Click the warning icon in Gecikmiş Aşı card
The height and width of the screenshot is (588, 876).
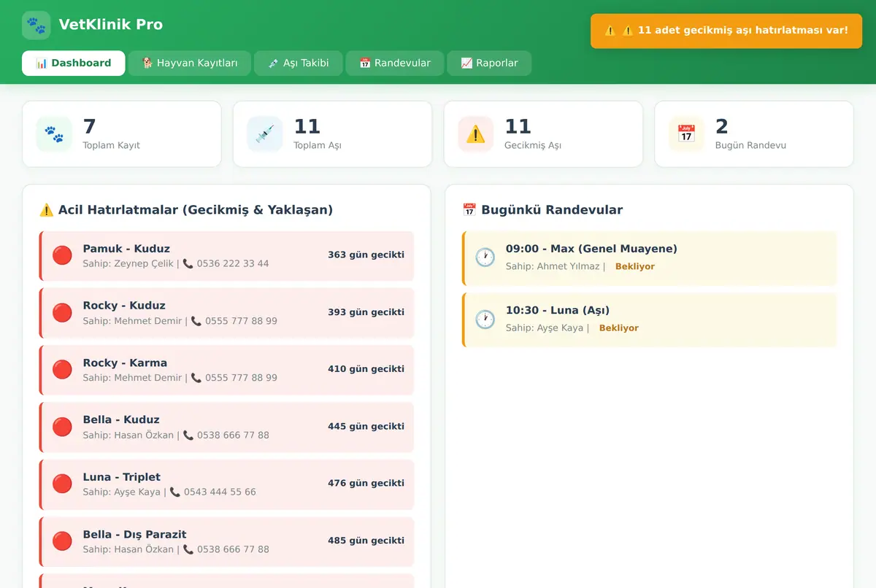476,134
